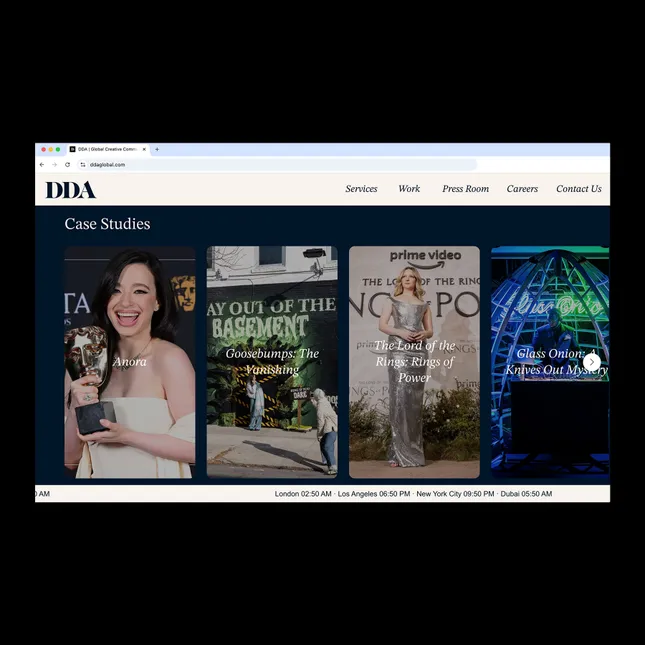Open the Services menu
645x645 pixels.
(x=361, y=189)
